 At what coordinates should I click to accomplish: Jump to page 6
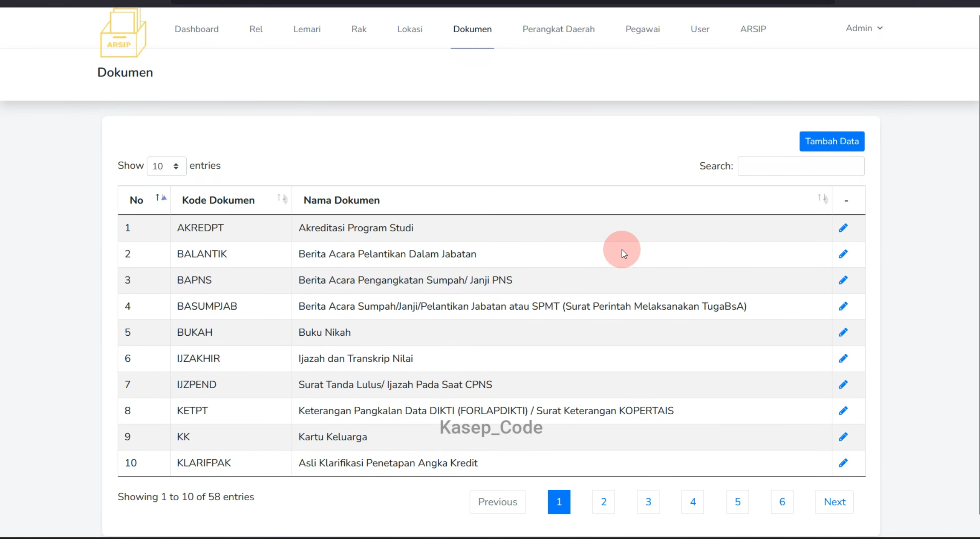pyautogui.click(x=782, y=502)
